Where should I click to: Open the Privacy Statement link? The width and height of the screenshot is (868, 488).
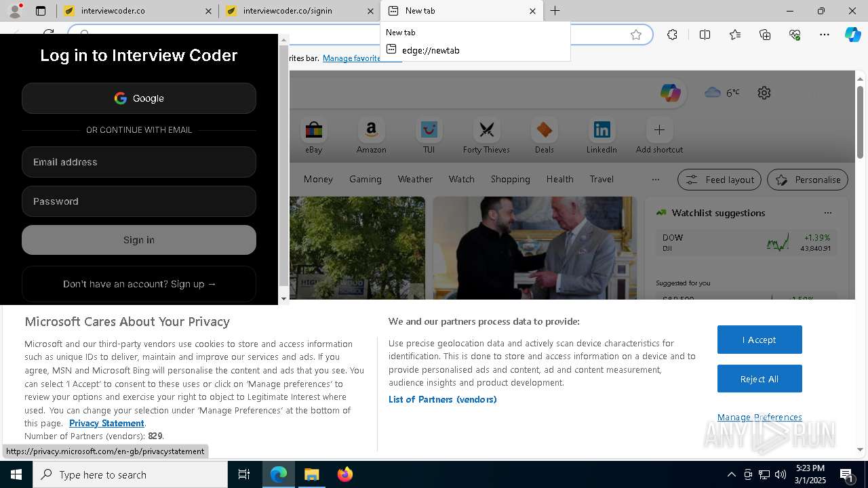(106, 423)
